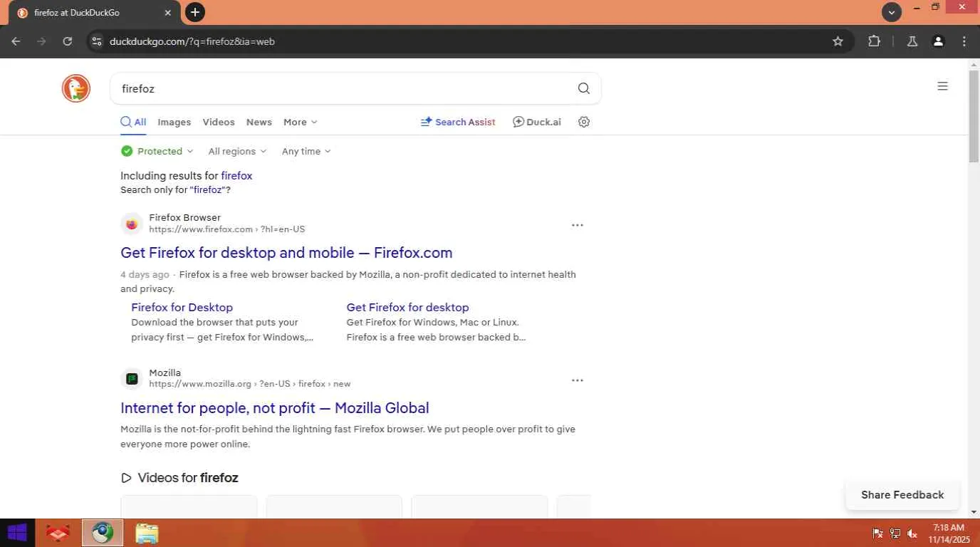Switch to the Images tab
Image resolution: width=980 pixels, height=547 pixels.
coord(174,122)
